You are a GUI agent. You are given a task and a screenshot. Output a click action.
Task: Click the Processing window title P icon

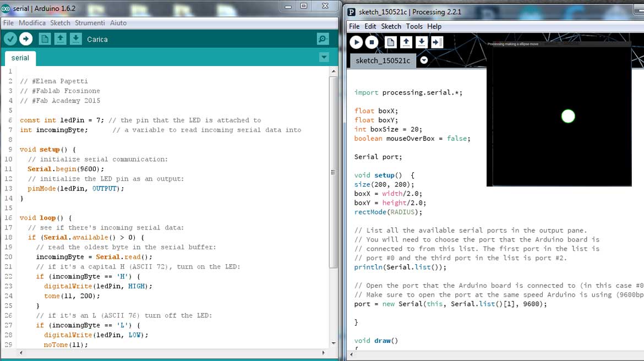[x=351, y=12]
